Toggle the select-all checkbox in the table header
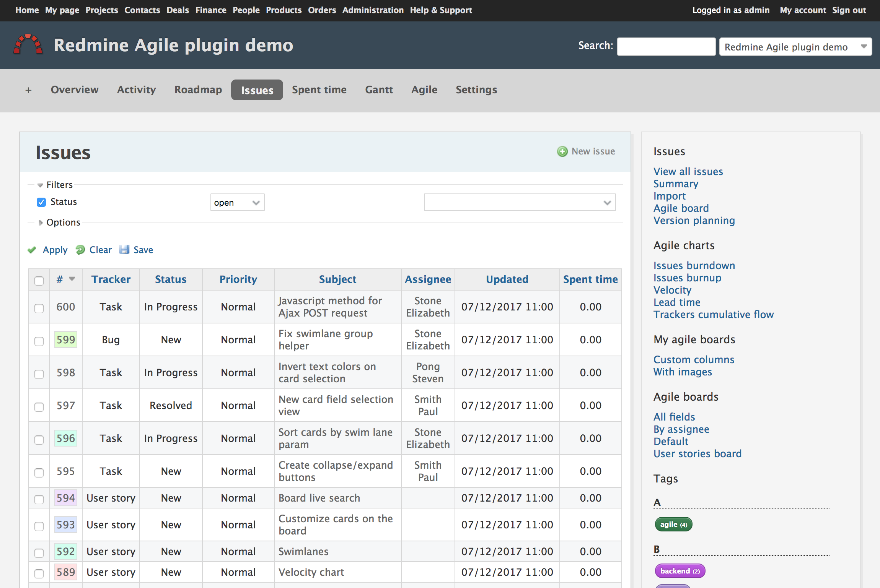The image size is (880, 588). coord(39,281)
